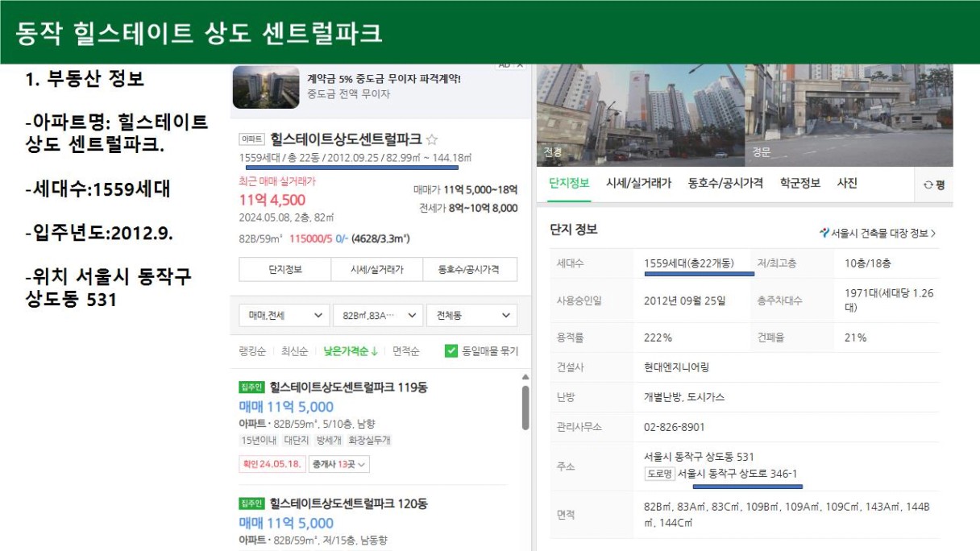Open the 서울시 건축물 대장 정보 link
Image resolution: width=980 pixels, height=551 pixels.
(x=878, y=234)
